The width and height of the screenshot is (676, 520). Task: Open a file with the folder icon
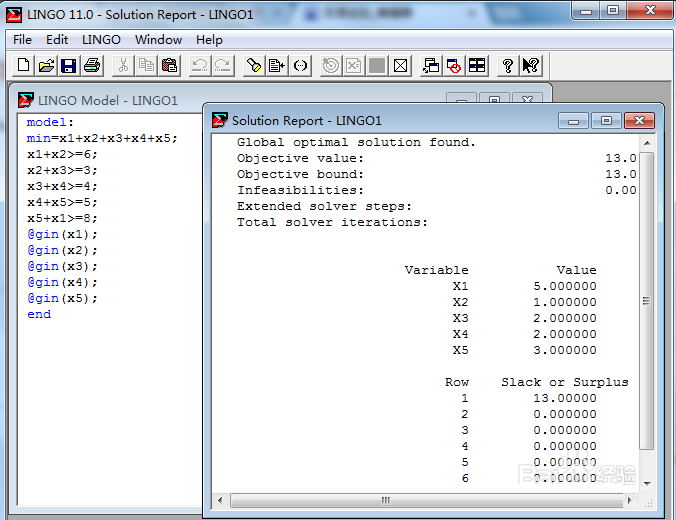(x=46, y=66)
